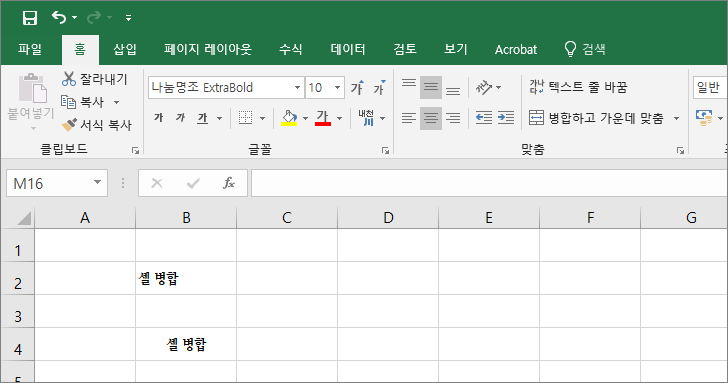The width and height of the screenshot is (728, 383).
Task: Open the underline style dropdown arrow
Action: pos(220,119)
